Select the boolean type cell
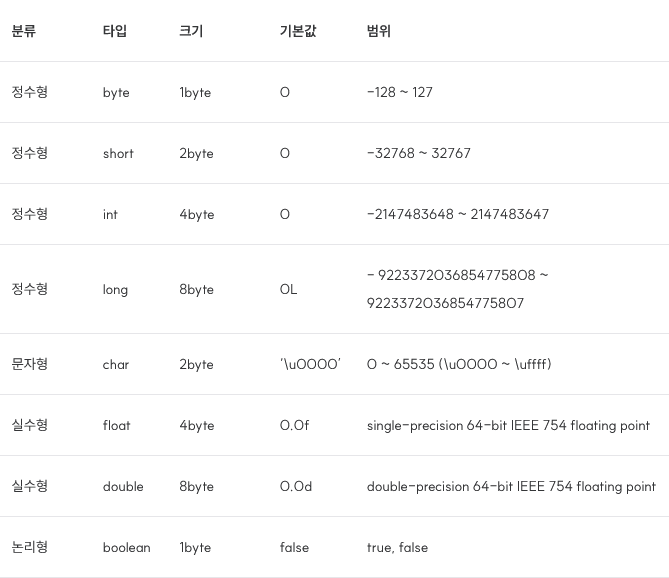This screenshot has width=669, height=578. click(x=127, y=547)
